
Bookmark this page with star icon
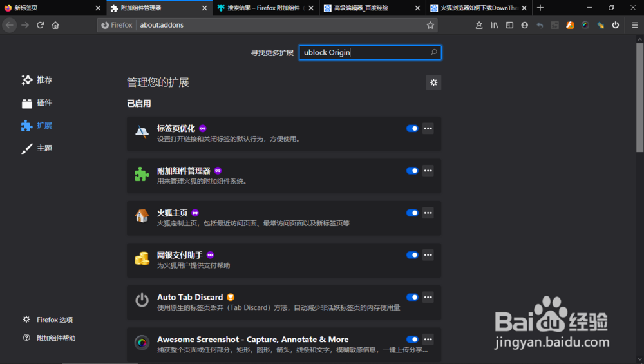[x=430, y=25]
